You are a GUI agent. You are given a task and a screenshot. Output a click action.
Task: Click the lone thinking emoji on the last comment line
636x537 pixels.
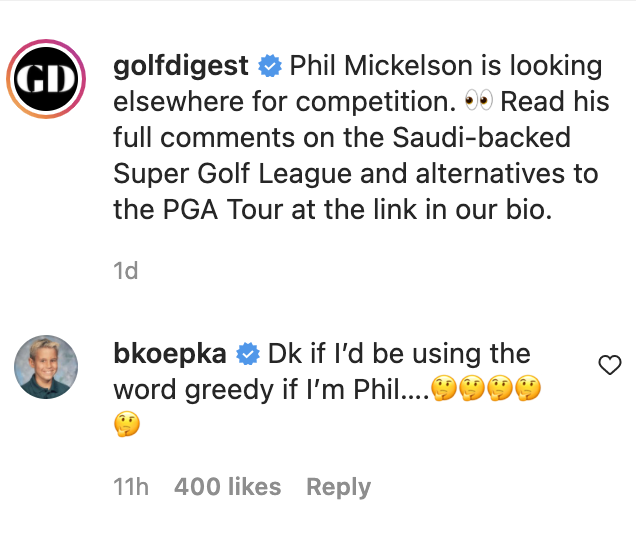(x=127, y=426)
